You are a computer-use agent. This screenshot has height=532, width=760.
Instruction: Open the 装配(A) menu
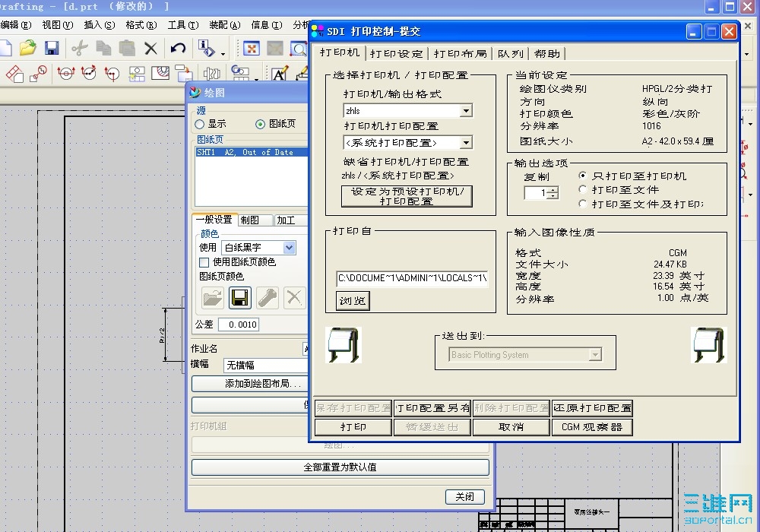(x=225, y=25)
